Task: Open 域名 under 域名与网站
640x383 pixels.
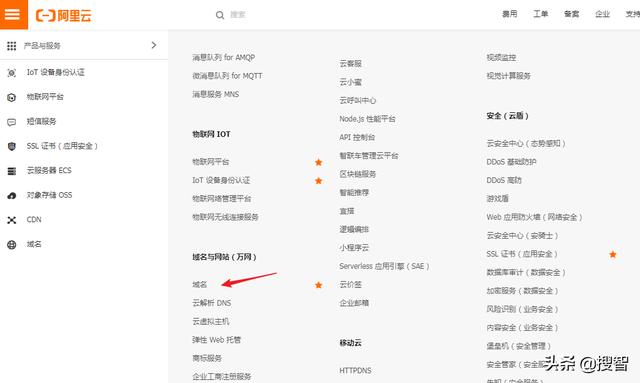Action: [200, 285]
